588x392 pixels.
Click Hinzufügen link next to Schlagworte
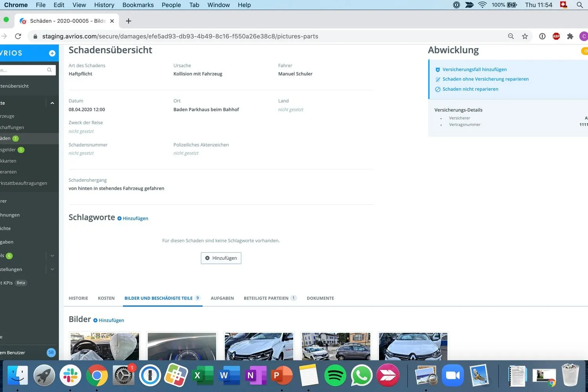coord(132,218)
